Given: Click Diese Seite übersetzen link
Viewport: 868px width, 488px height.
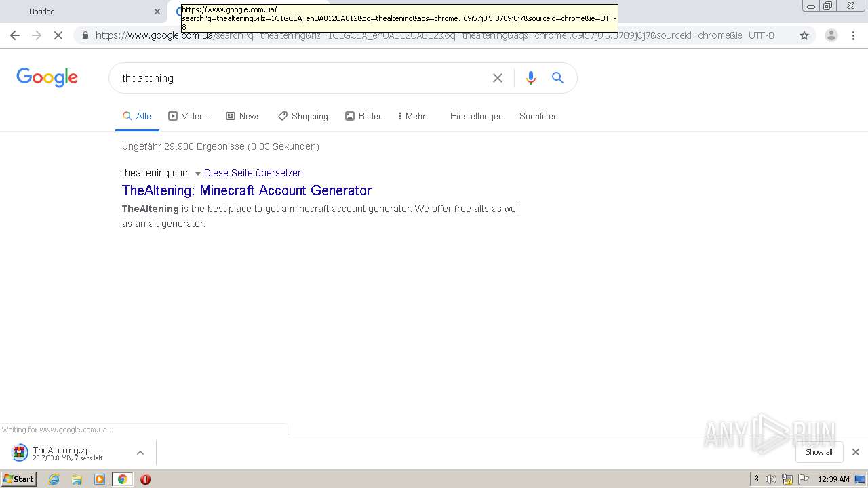Looking at the screenshot, I should point(254,173).
